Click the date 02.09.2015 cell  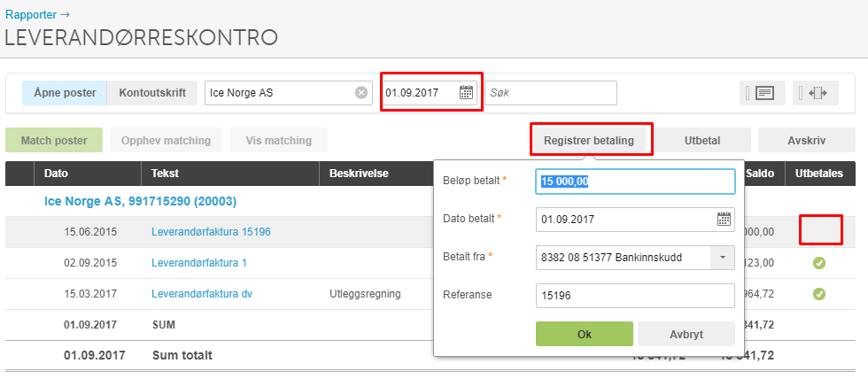click(90, 263)
